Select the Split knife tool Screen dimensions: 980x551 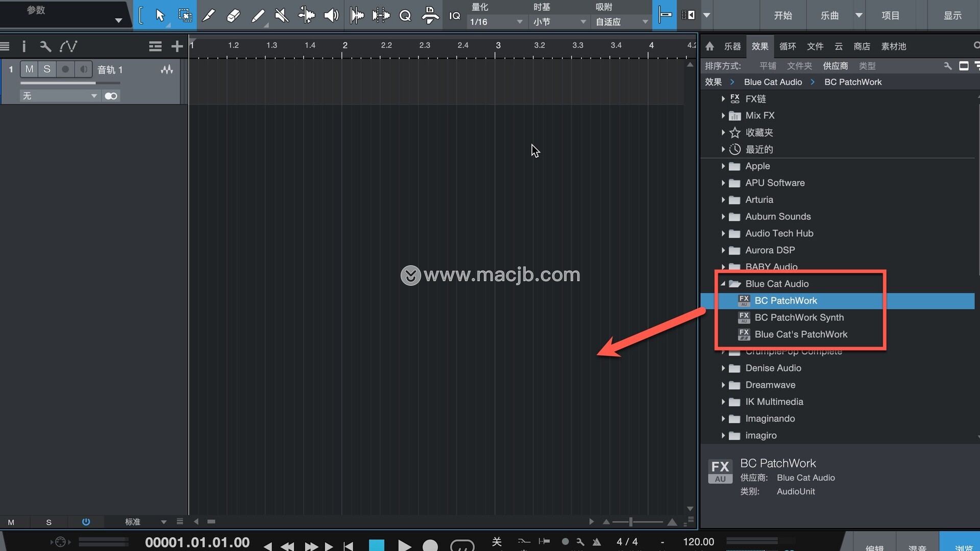coord(209,15)
